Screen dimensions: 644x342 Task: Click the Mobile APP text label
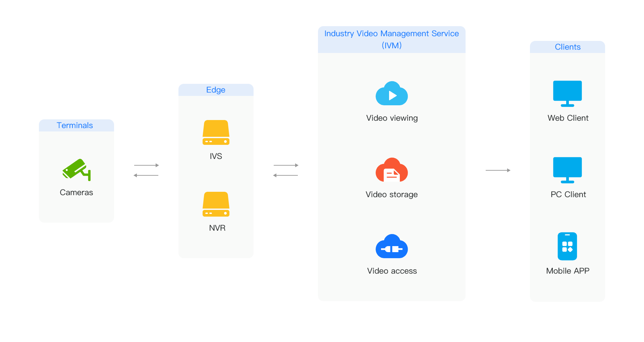[568, 271]
